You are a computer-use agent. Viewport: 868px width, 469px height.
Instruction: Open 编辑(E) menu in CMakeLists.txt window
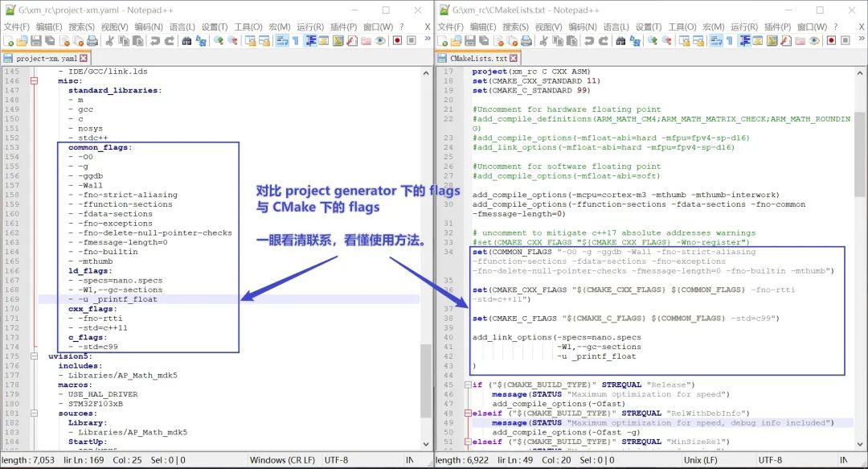pyautogui.click(x=483, y=27)
